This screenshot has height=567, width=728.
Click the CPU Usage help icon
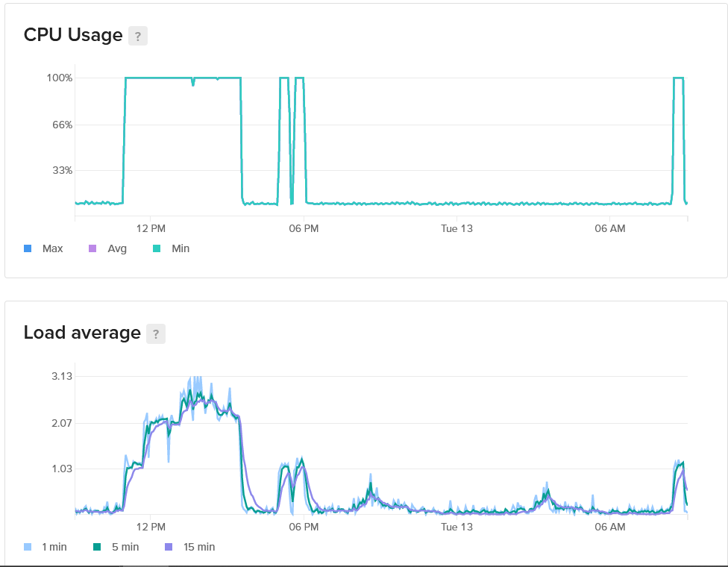[138, 35]
